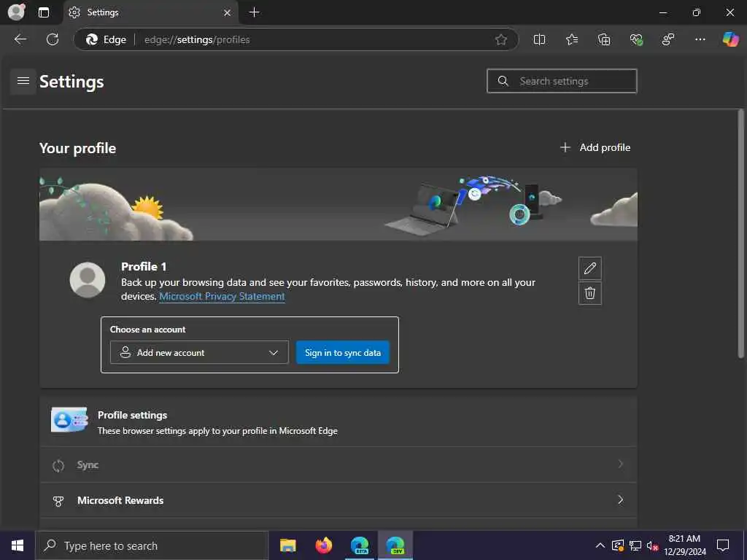747x560 pixels.
Task: Click the Type here to search box
Action: [152, 545]
